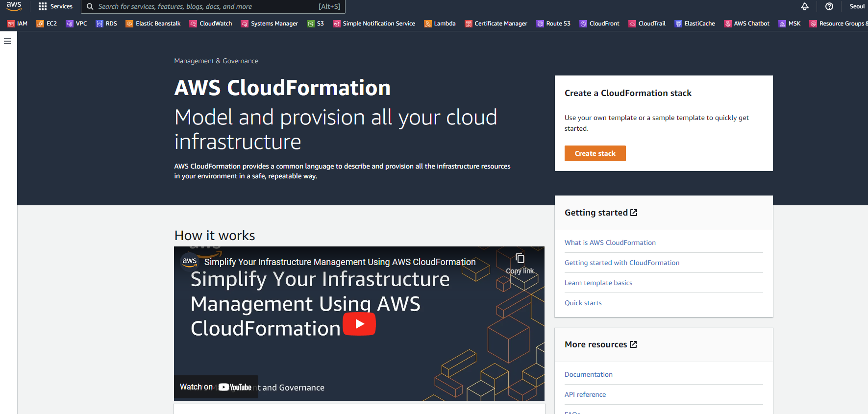Click the AWS channel avatar in video
This screenshot has width=868, height=414.
[x=190, y=261]
